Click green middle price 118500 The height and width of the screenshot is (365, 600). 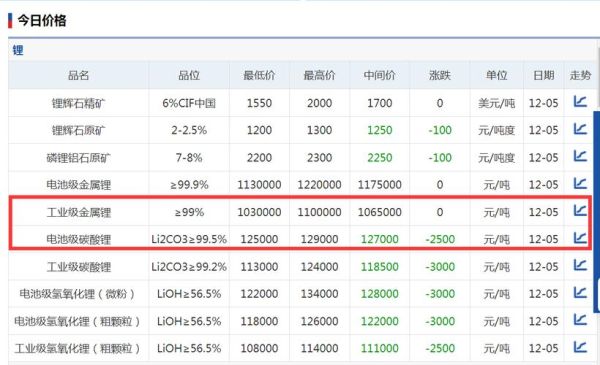click(380, 267)
